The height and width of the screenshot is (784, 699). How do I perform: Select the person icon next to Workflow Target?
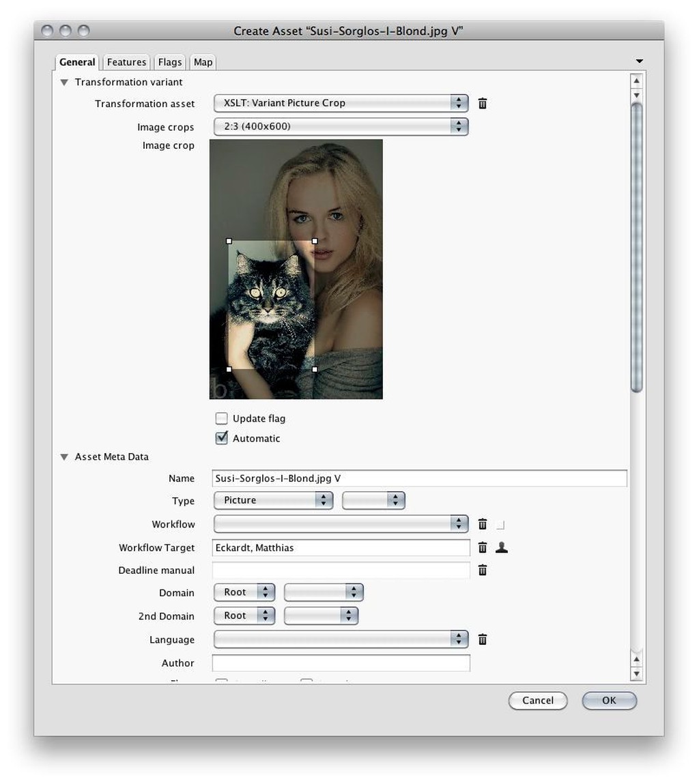502,547
